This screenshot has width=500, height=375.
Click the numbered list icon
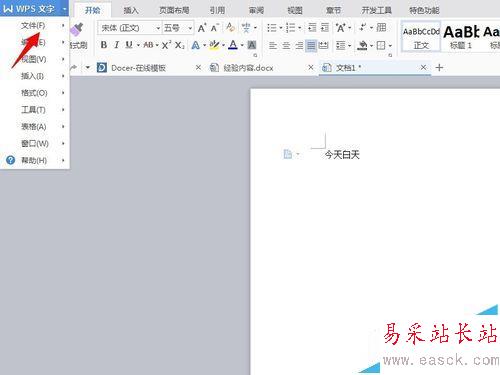click(290, 28)
